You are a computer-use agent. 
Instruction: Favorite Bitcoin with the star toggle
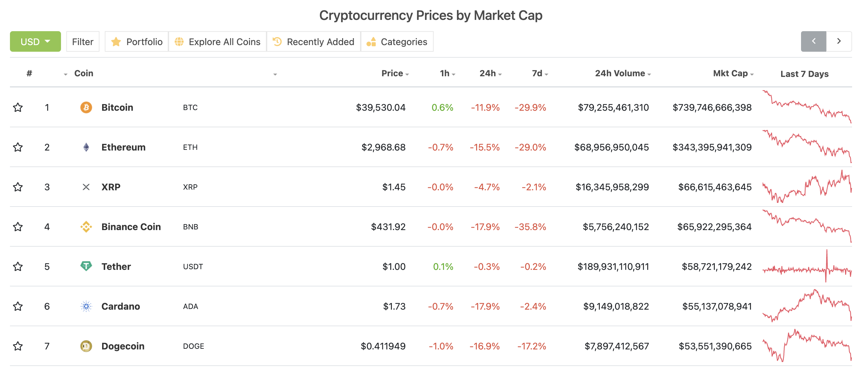pos(18,107)
